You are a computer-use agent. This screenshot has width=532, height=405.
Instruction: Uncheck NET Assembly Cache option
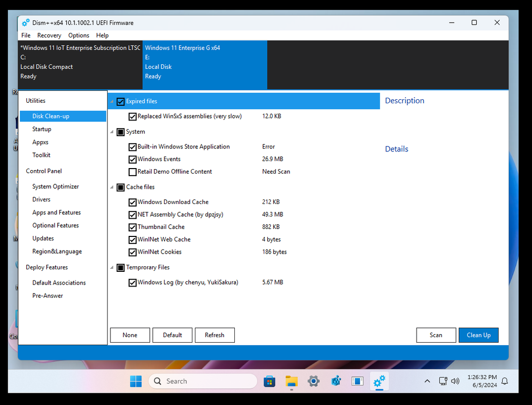pos(132,215)
